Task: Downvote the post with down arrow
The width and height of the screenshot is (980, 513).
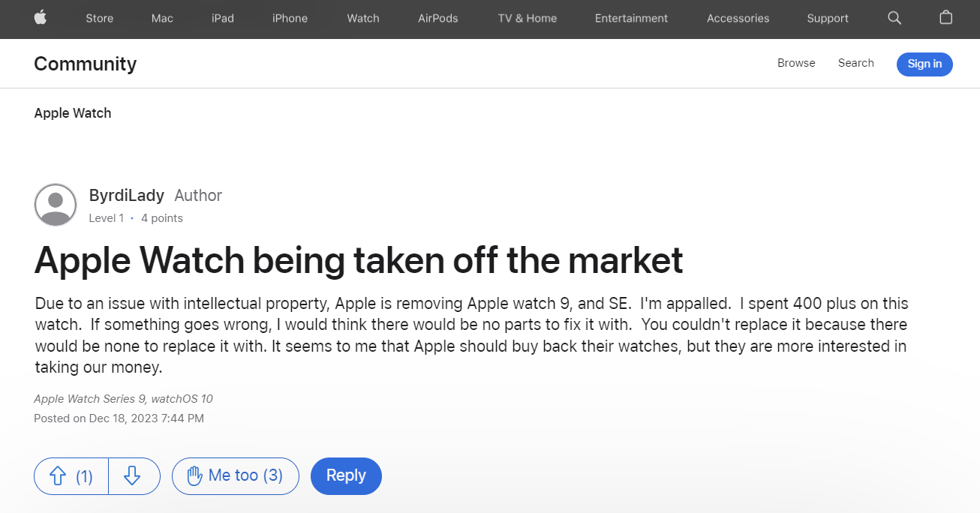Action: [134, 476]
